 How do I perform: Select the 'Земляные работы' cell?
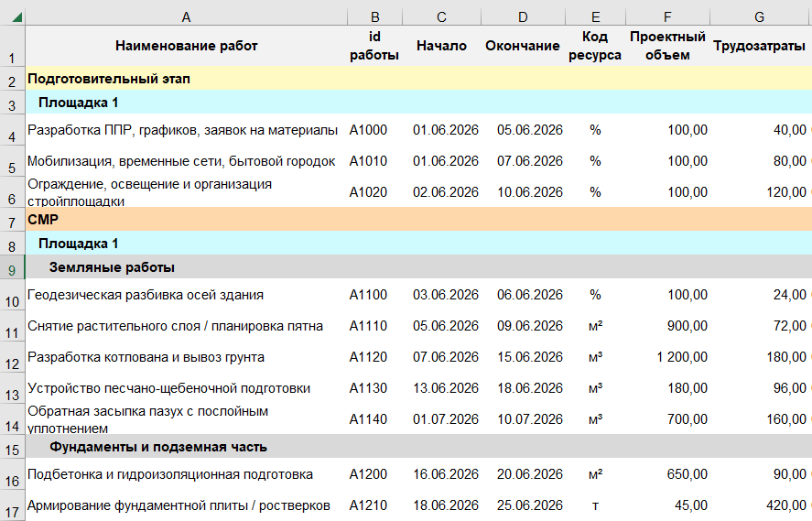click(x=187, y=266)
